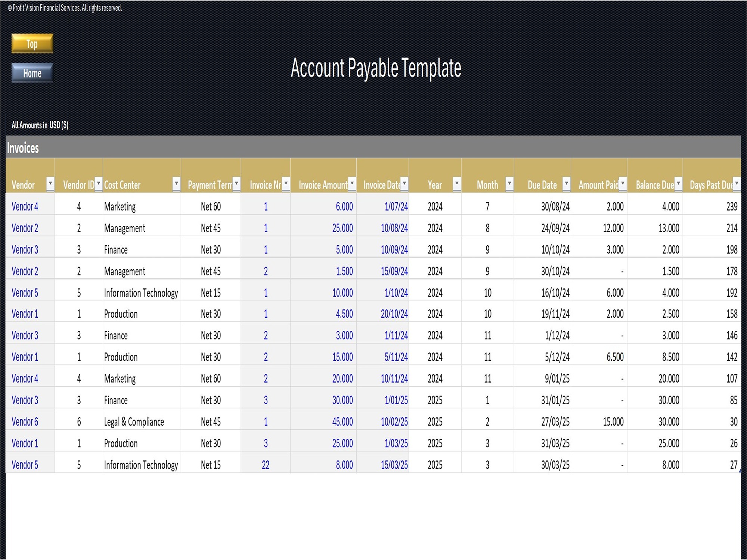The image size is (747, 560).
Task: Click the Balance Due filter arrow
Action: pos(679,184)
